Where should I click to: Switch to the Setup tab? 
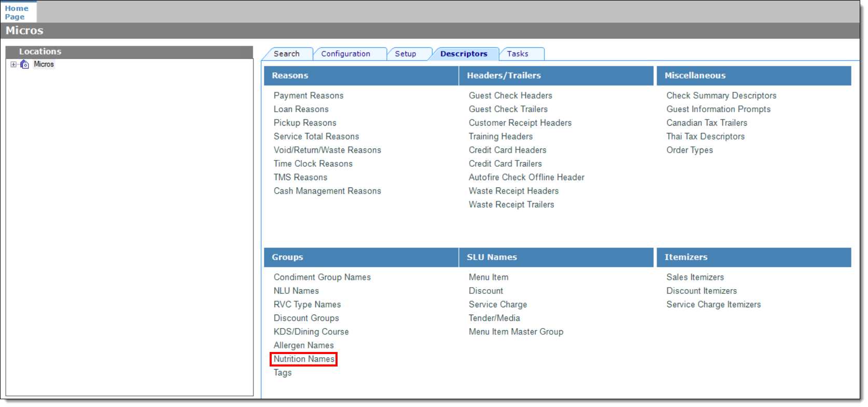click(405, 54)
